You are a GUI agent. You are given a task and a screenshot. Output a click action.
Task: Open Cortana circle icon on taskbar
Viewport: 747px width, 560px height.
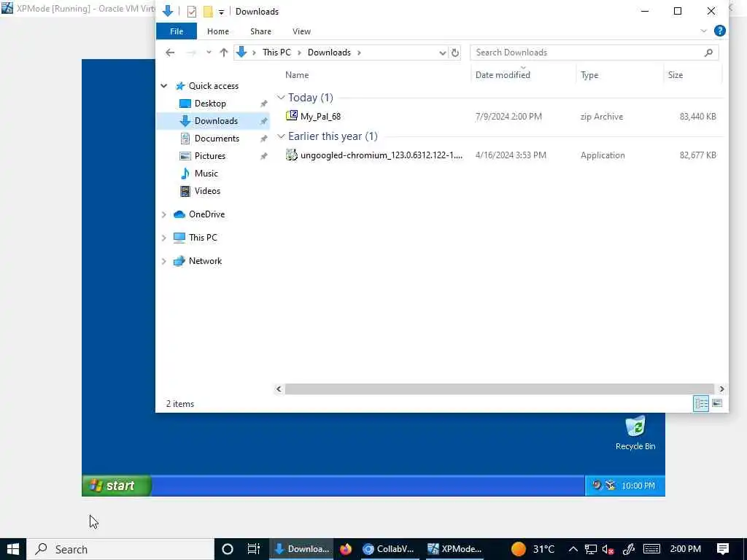pyautogui.click(x=228, y=549)
